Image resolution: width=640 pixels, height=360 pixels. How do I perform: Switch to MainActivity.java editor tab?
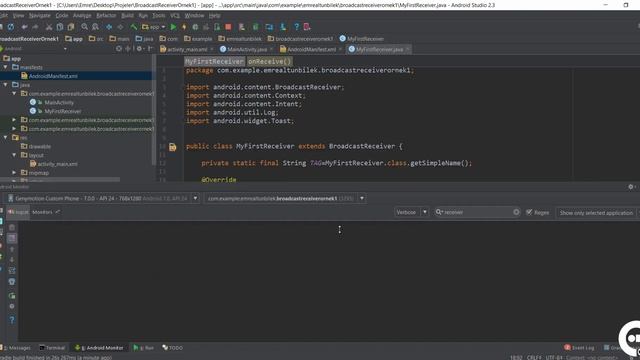tap(247, 49)
